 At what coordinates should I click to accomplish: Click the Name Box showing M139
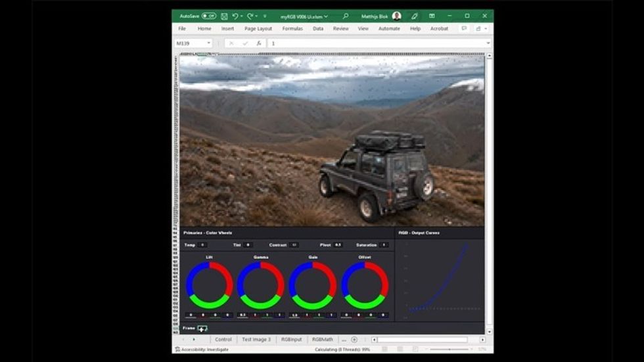click(190, 43)
